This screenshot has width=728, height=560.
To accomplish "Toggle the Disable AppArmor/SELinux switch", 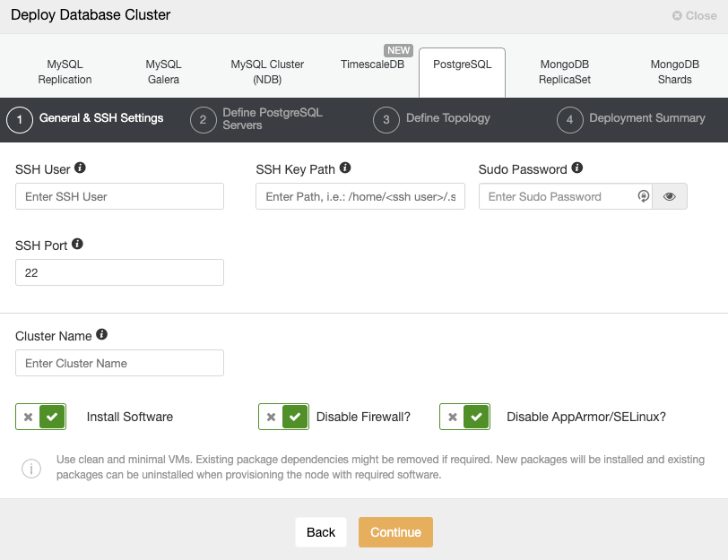I will pyautogui.click(x=464, y=417).
